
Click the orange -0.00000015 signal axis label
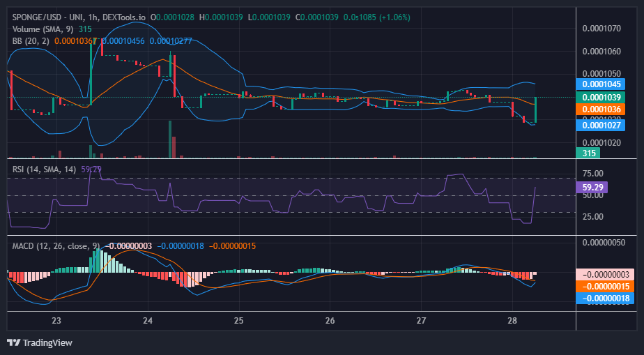[x=606, y=287]
